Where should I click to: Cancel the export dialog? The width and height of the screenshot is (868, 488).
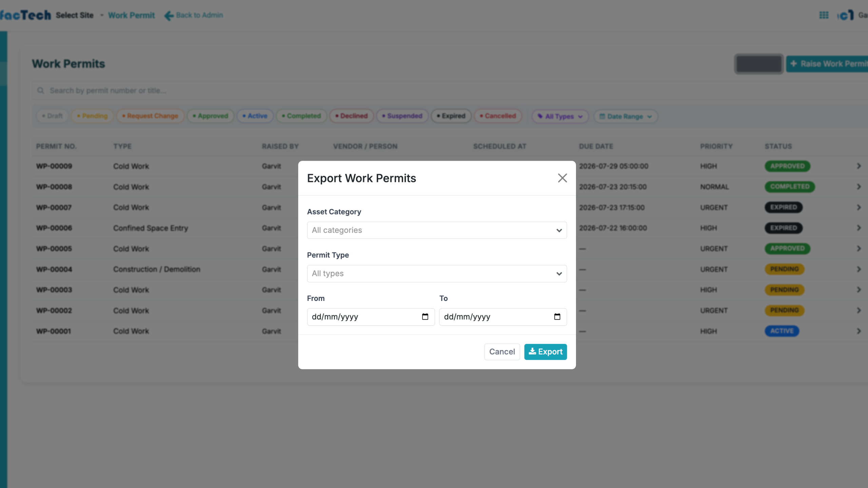[502, 352]
